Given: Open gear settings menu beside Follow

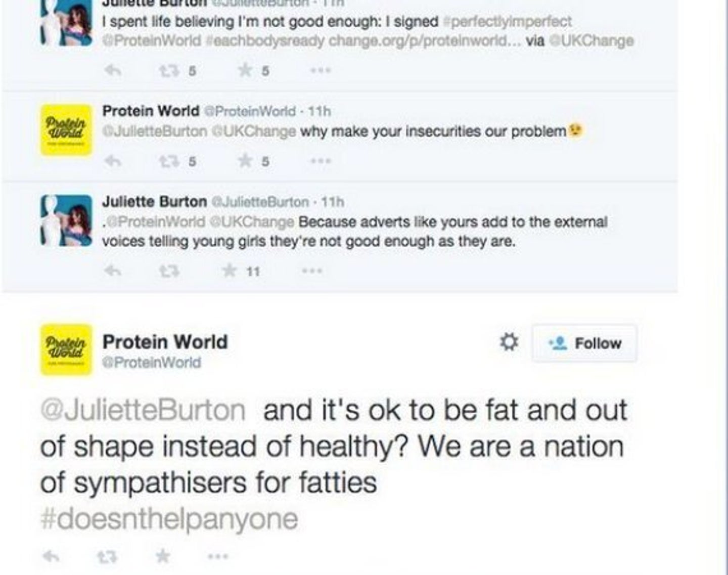Looking at the screenshot, I should [509, 342].
